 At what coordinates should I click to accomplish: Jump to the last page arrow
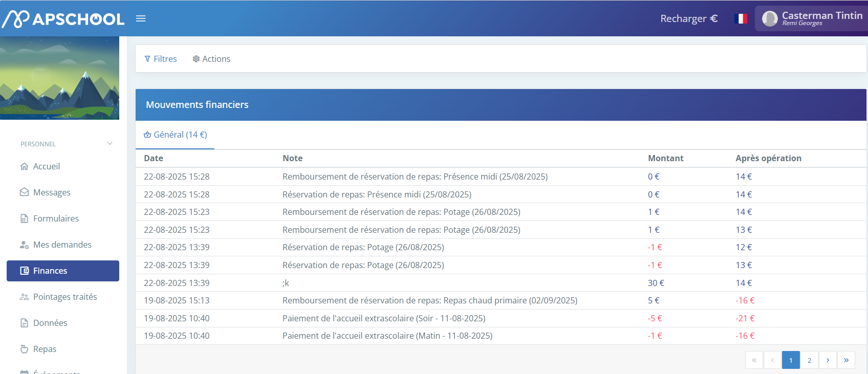click(846, 360)
